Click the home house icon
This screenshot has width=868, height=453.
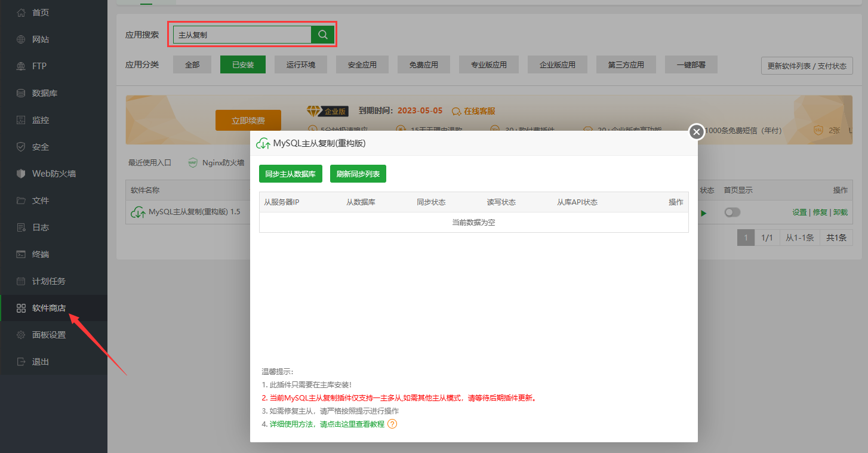21,13
